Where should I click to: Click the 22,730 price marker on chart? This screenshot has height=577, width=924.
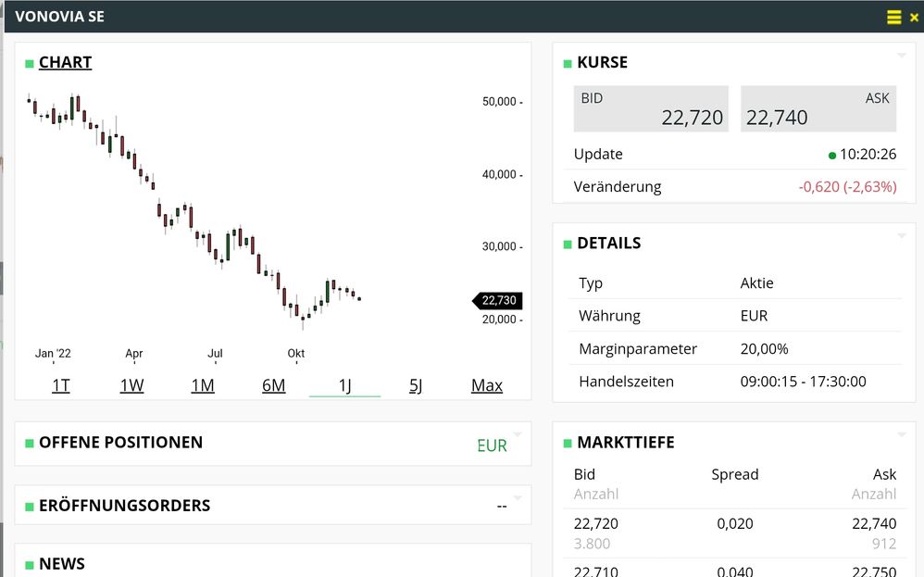pyautogui.click(x=498, y=300)
